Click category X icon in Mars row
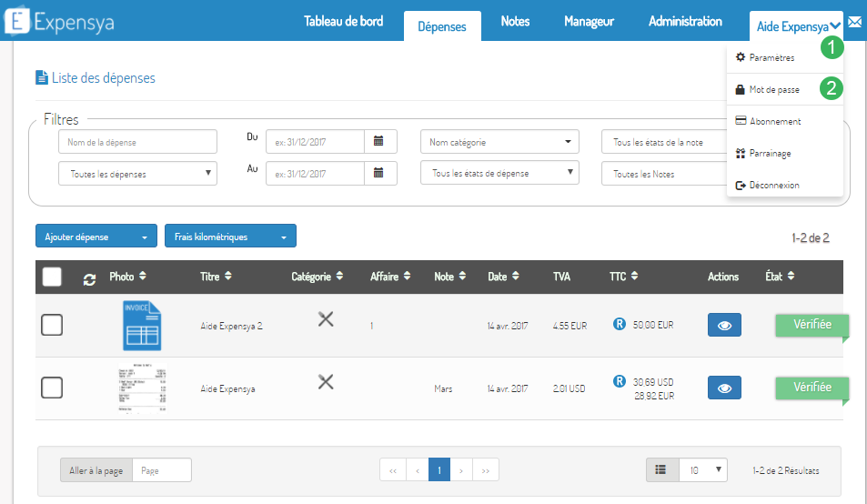The image size is (867, 504). click(x=326, y=382)
